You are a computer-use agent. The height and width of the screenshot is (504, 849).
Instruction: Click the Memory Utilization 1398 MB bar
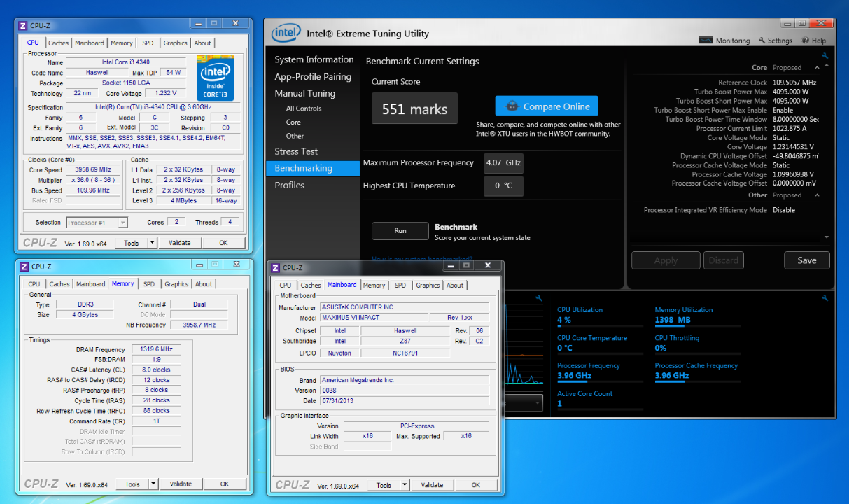click(698, 326)
